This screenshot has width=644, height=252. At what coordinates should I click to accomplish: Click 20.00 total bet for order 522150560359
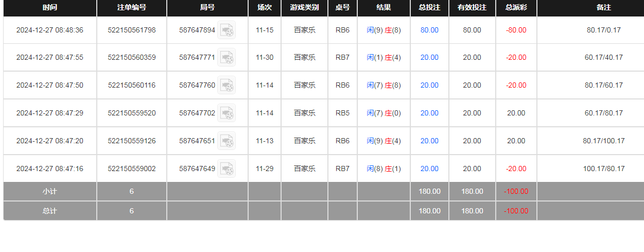point(429,58)
